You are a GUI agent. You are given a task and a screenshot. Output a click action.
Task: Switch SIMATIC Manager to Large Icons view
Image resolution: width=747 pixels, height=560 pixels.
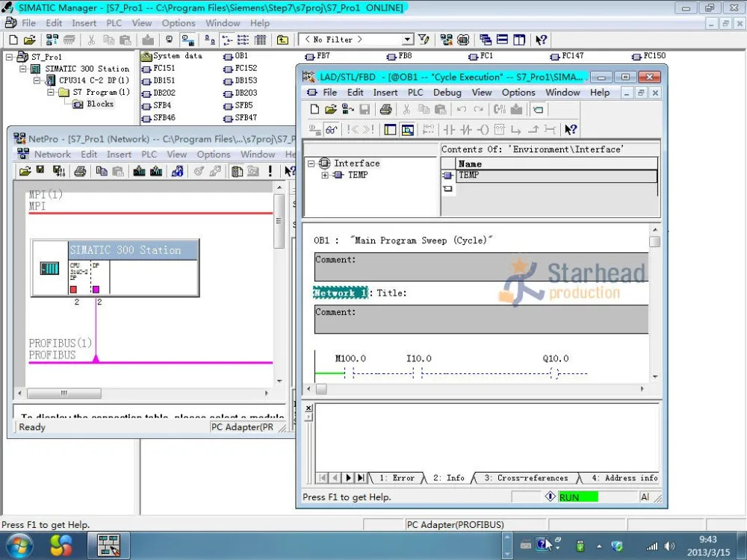210,40
